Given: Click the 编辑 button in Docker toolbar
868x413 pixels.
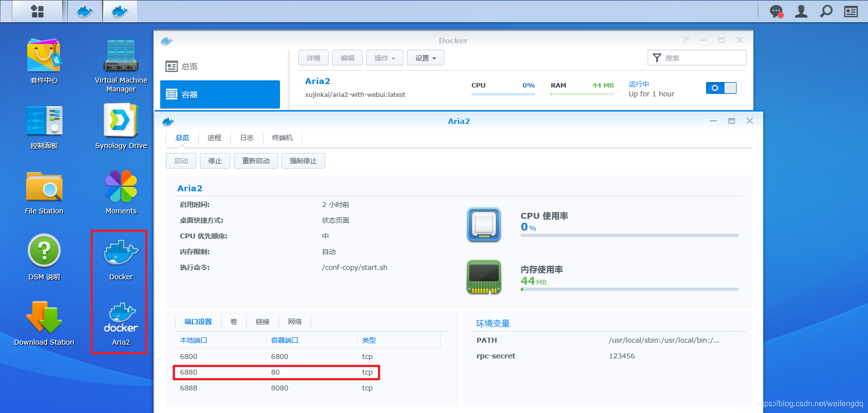Looking at the screenshot, I should pyautogui.click(x=347, y=58).
